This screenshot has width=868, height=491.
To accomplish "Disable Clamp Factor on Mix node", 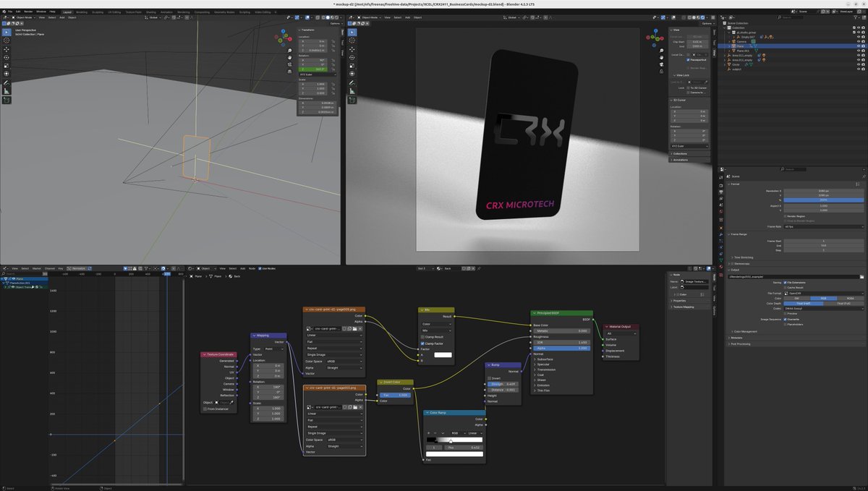I will point(423,343).
